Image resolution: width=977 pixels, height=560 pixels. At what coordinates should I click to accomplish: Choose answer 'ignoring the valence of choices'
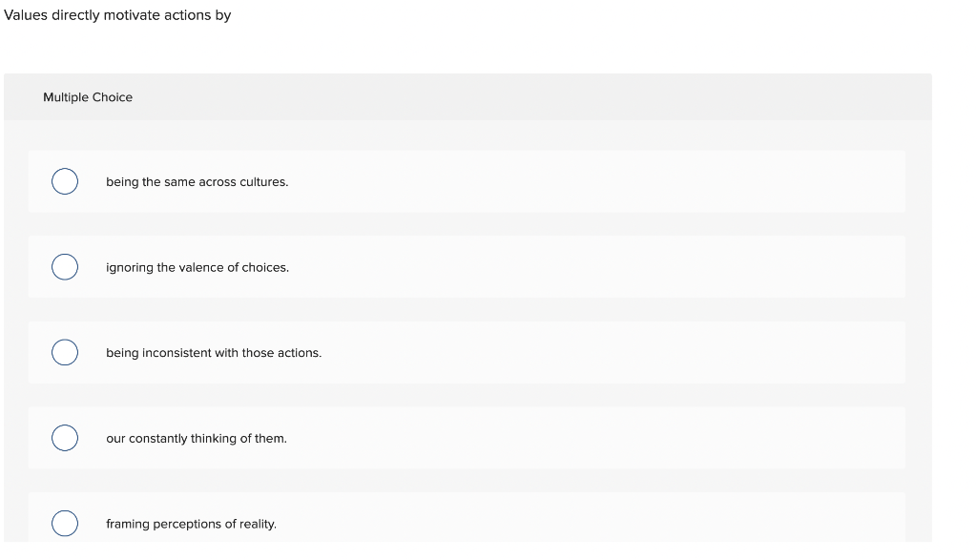click(197, 267)
